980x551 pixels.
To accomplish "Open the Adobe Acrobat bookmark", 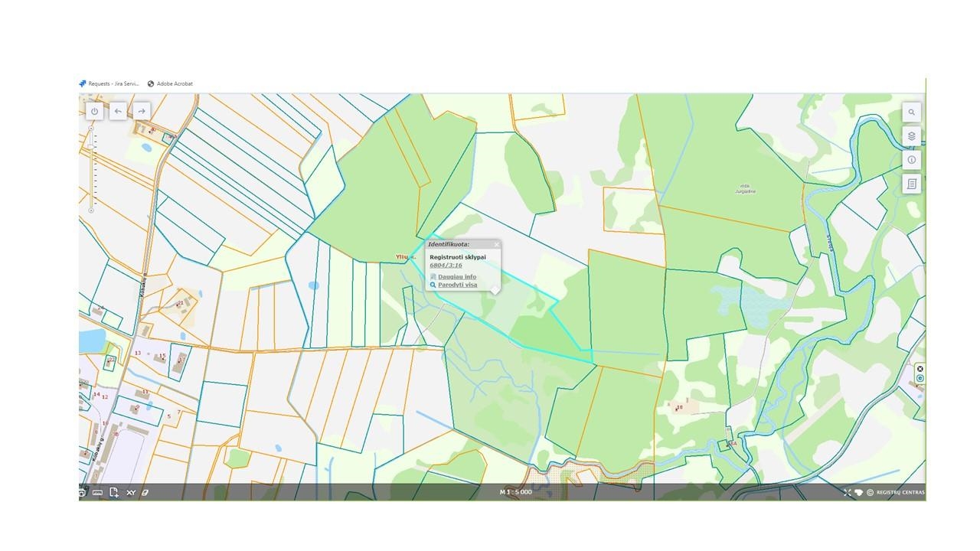I will [x=175, y=83].
